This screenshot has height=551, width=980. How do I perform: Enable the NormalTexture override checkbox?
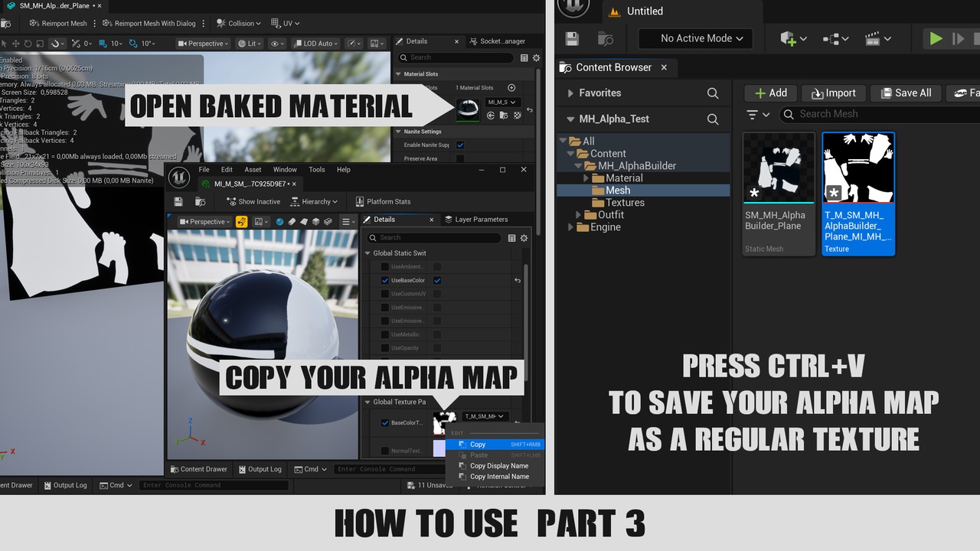coord(385,451)
